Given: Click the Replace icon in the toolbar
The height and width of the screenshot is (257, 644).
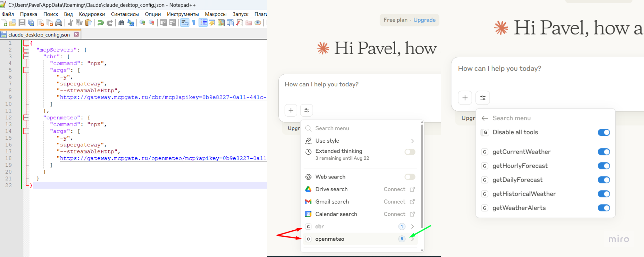Looking at the screenshot, I should click(131, 23).
